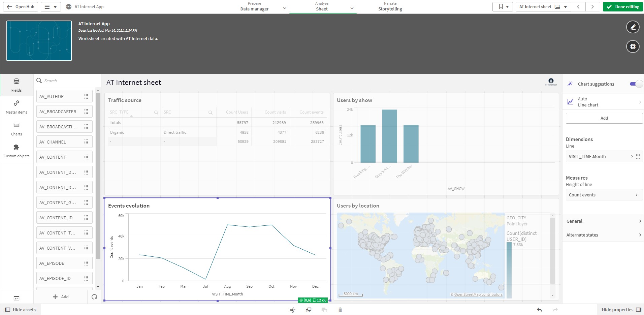Open the AT Internet sheet selector dropdown

(543, 7)
